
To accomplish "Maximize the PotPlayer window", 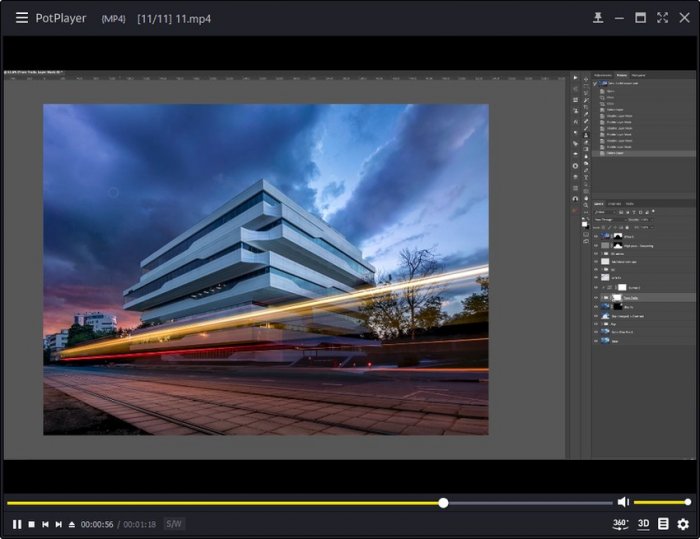I will [x=641, y=18].
